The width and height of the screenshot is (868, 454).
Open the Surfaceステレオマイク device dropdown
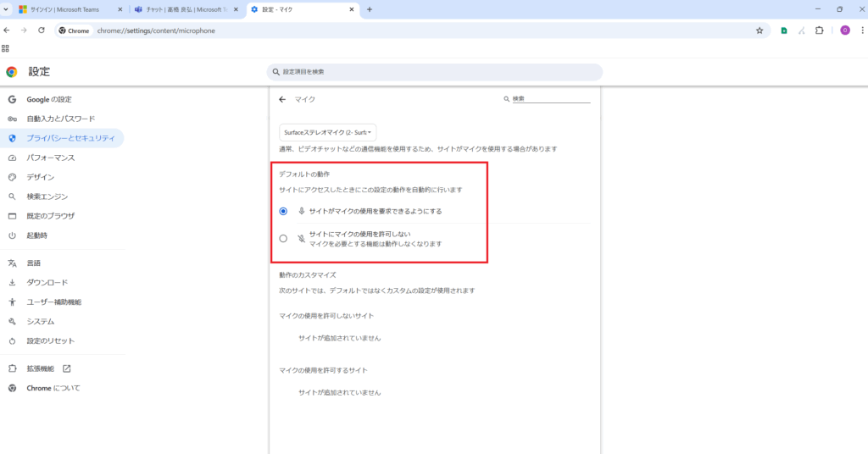click(x=328, y=132)
